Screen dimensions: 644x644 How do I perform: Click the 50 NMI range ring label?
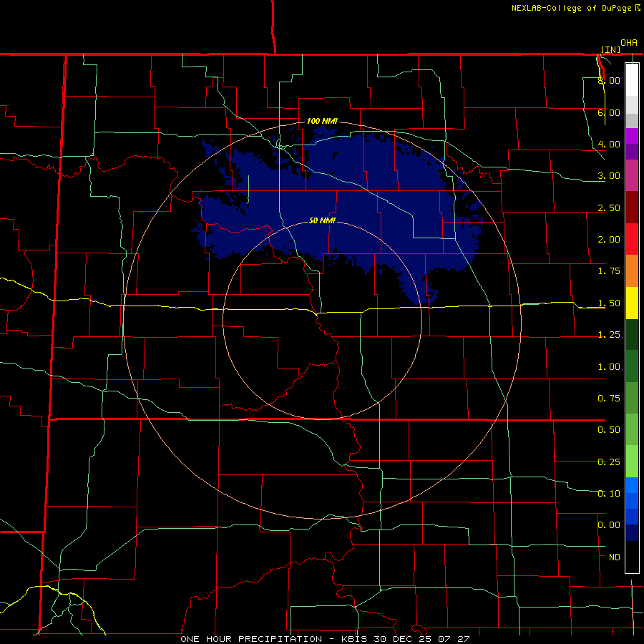pyautogui.click(x=323, y=220)
